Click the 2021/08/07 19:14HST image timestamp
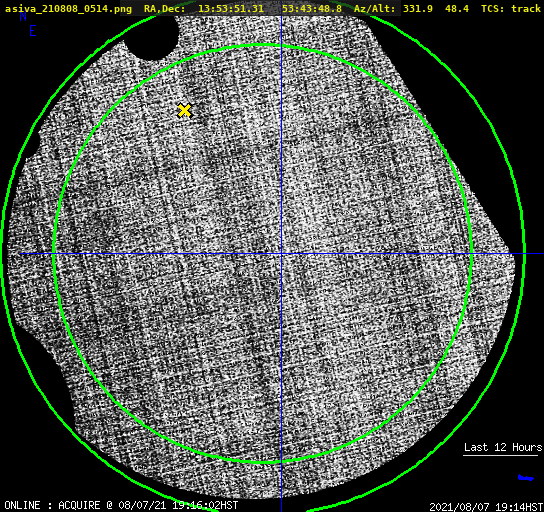The image size is (544, 512). point(486,507)
